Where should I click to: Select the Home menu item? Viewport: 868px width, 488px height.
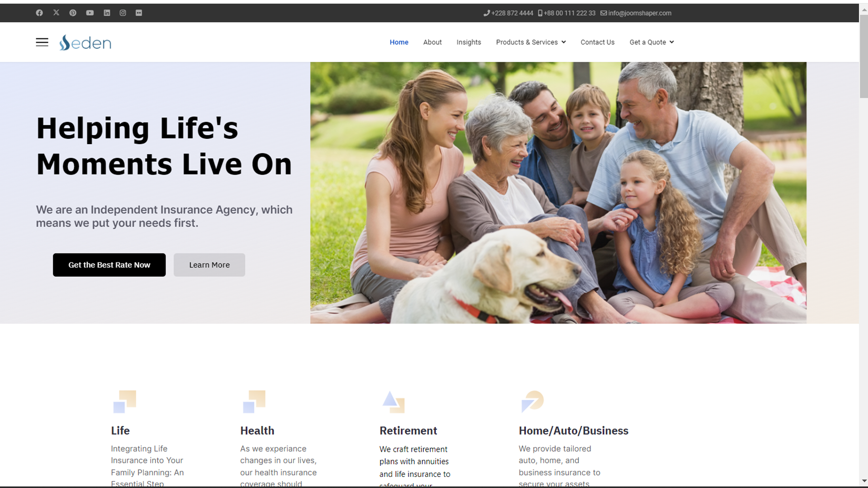click(x=399, y=42)
